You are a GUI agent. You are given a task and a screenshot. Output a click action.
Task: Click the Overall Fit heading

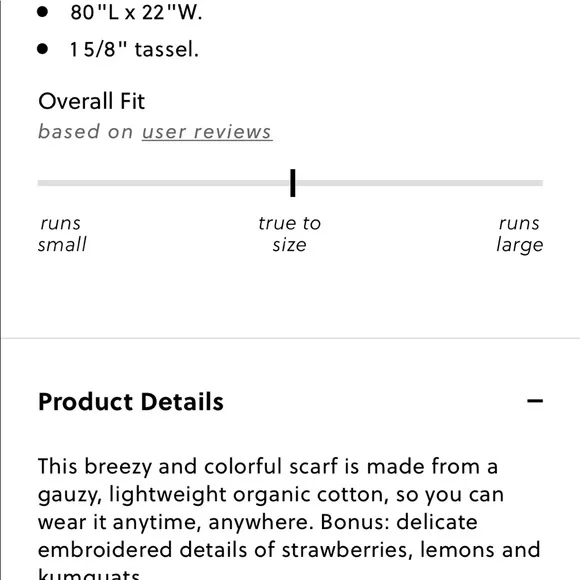[91, 101]
